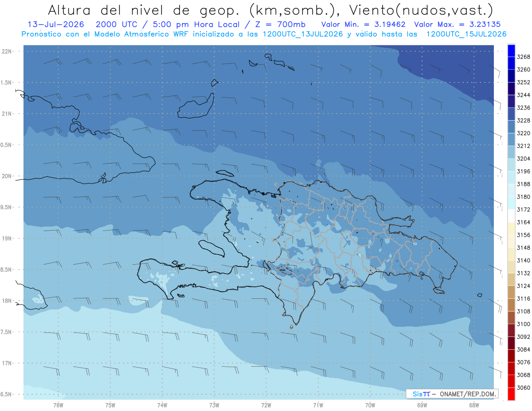Click the bright blue swatch above 3268
Image resolution: width=532 pixels, height=411 pixels.
click(x=511, y=51)
